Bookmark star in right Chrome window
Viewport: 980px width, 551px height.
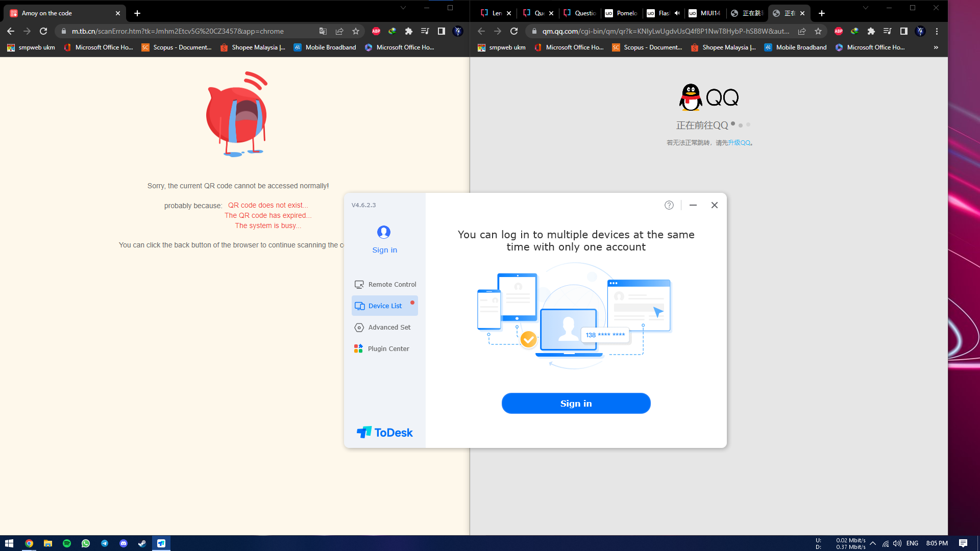(x=818, y=31)
